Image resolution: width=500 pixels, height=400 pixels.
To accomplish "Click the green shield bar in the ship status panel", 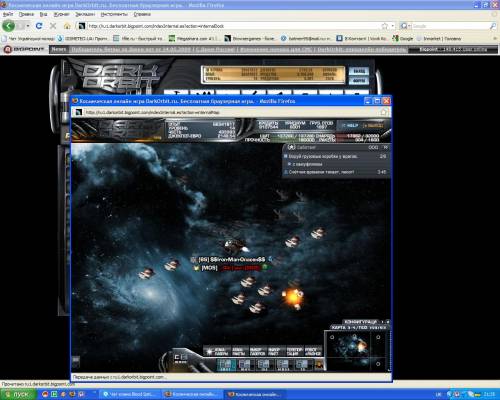I will [x=302, y=136].
